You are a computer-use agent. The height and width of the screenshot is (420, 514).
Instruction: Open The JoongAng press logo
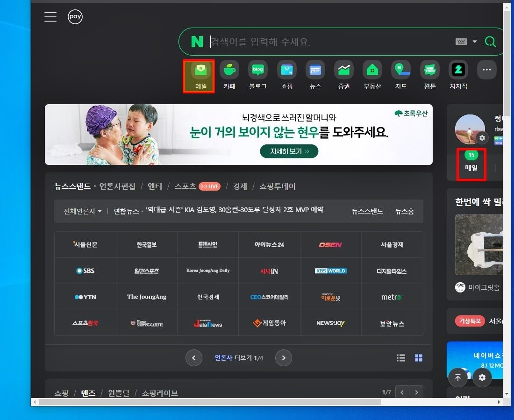147,297
